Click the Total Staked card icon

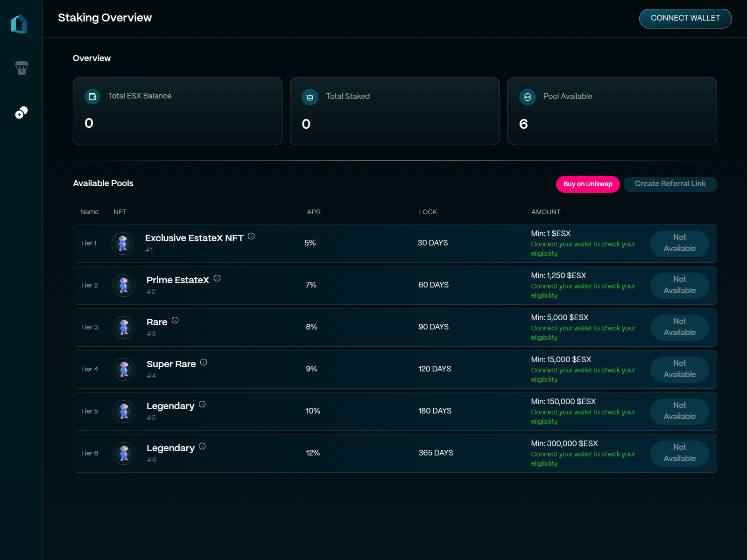coord(310,97)
